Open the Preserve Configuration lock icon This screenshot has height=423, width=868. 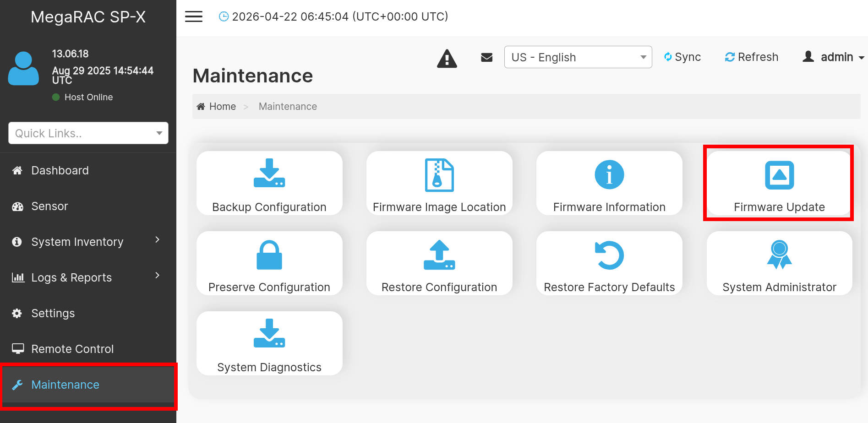269,255
